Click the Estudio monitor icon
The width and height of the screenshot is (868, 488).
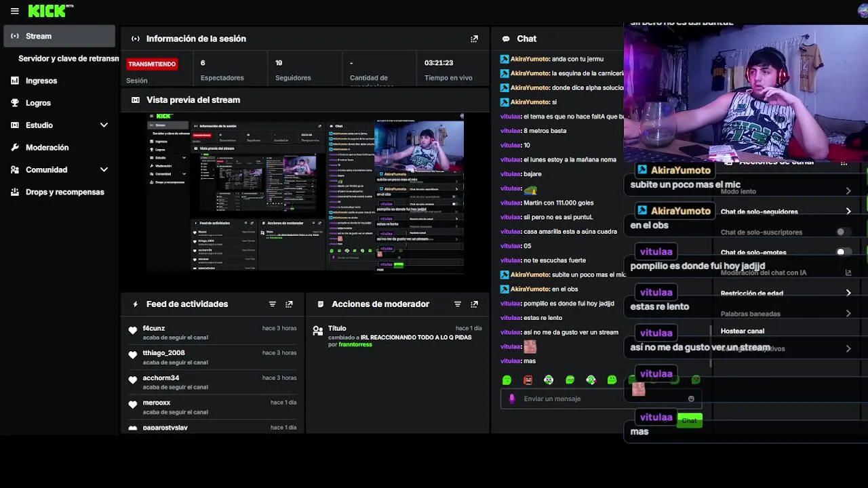click(15, 125)
